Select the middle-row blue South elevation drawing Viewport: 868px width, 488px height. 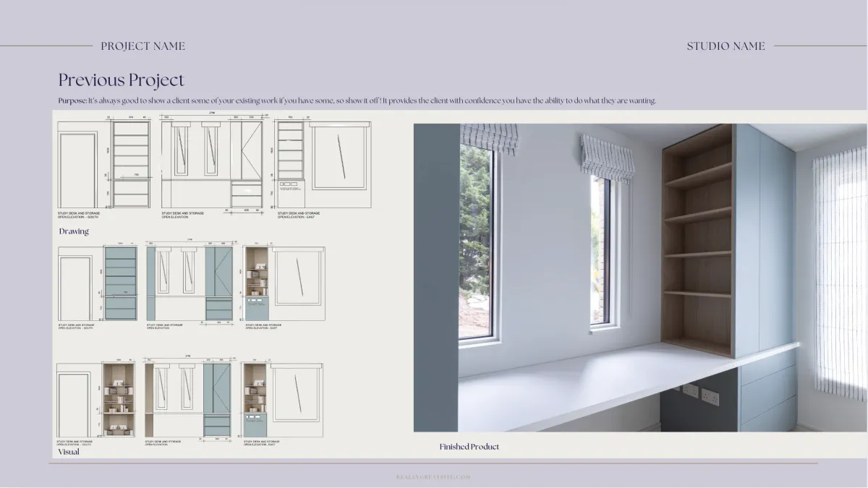pyautogui.click(x=98, y=283)
